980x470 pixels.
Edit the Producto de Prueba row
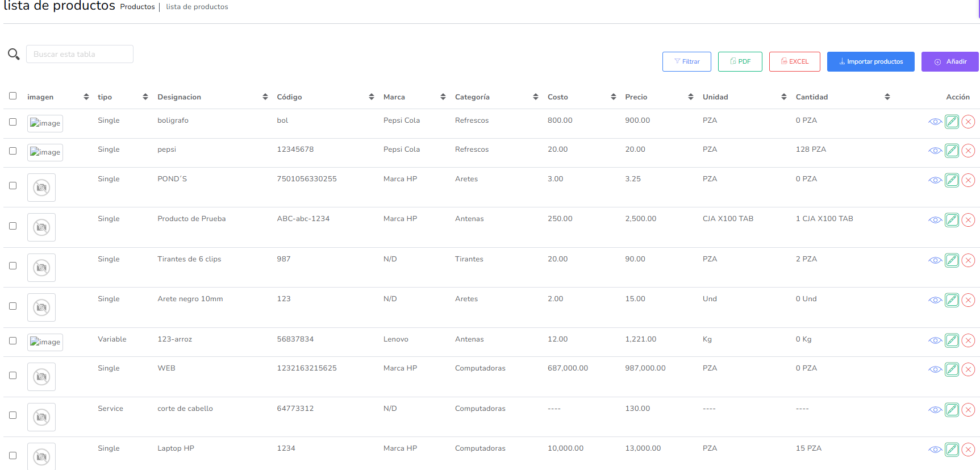point(952,220)
